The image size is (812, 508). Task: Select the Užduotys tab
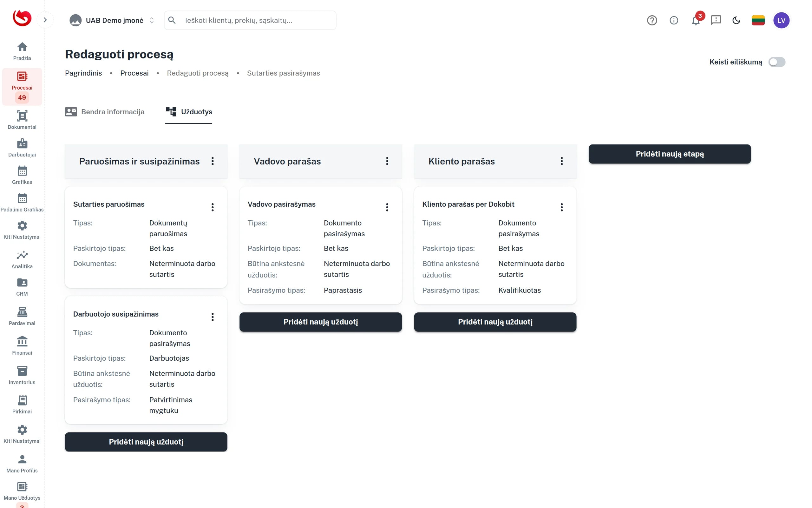pos(189,111)
